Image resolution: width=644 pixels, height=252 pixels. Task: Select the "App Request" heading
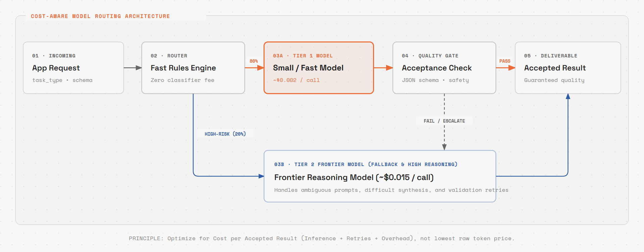pyautogui.click(x=56, y=68)
